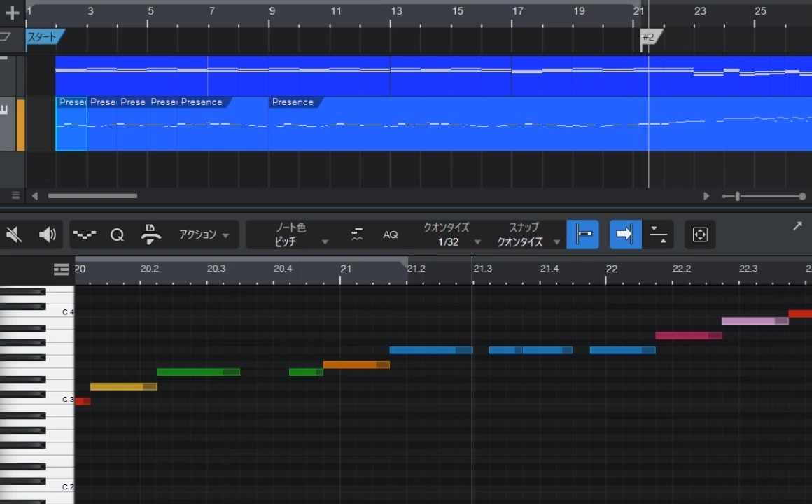812x504 pixels.
Task: Click the vertical fit arrows icon
Action: pos(658,234)
